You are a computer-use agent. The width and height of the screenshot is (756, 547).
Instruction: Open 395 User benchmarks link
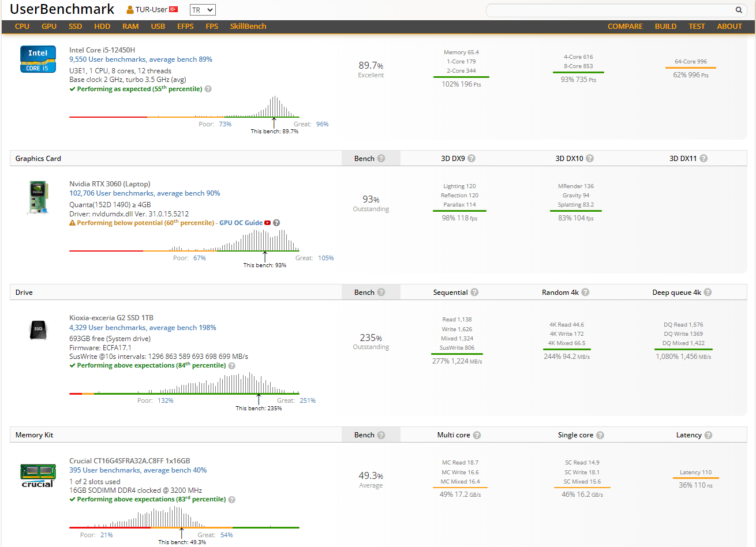click(138, 470)
